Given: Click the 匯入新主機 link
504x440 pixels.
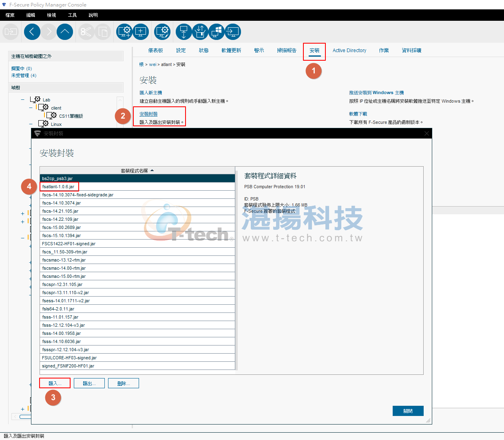Looking at the screenshot, I should pos(151,93).
